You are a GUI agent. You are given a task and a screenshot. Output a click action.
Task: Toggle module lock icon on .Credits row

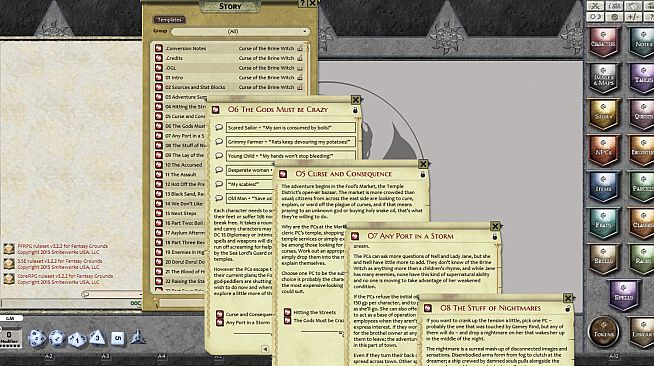[x=300, y=58]
